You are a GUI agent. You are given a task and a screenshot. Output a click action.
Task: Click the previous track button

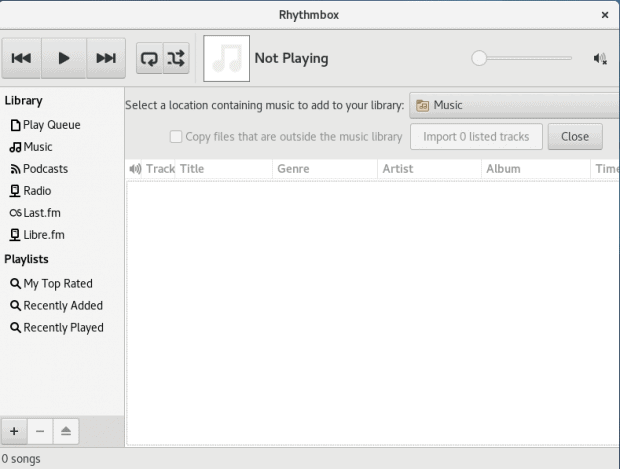(x=21, y=58)
